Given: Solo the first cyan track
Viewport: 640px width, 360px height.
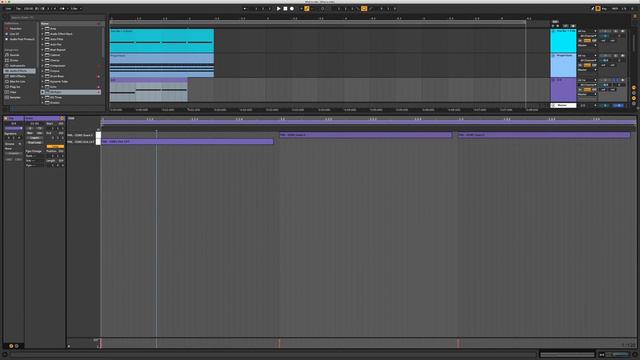Looking at the screenshot, I should click(x=616, y=31).
